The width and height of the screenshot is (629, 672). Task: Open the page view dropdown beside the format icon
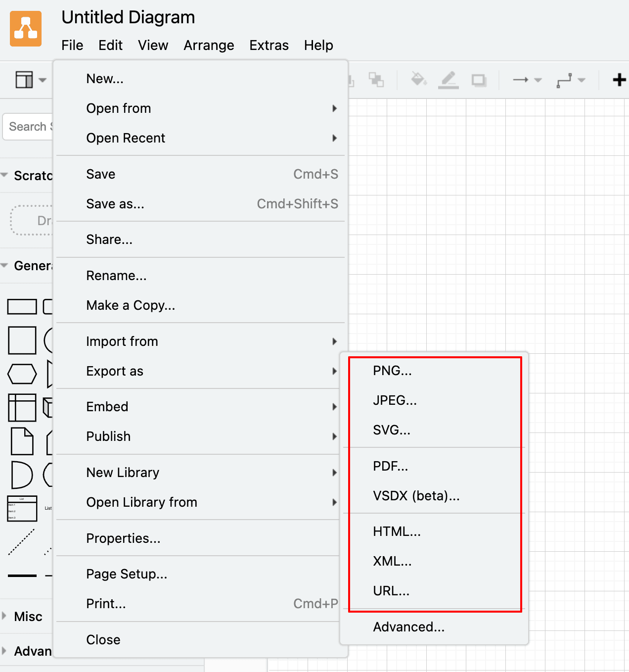[x=42, y=80]
